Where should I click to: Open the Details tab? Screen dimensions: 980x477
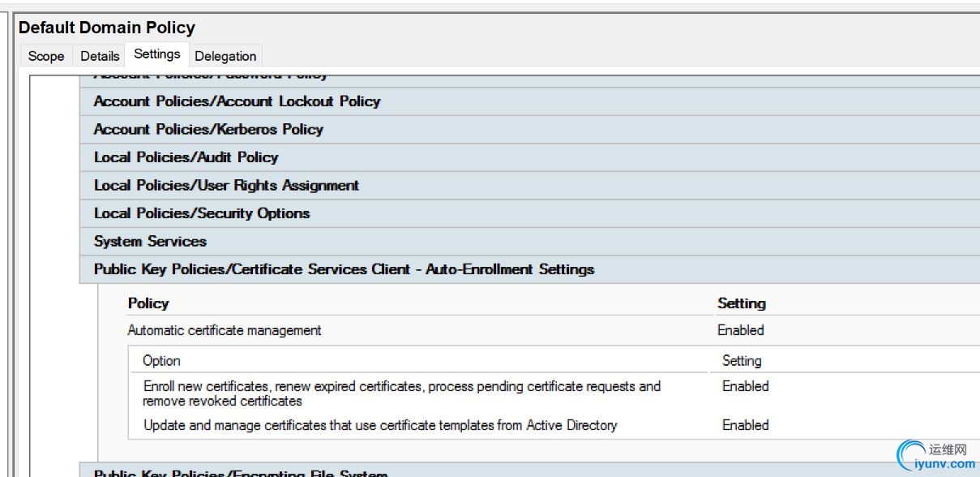pos(100,56)
